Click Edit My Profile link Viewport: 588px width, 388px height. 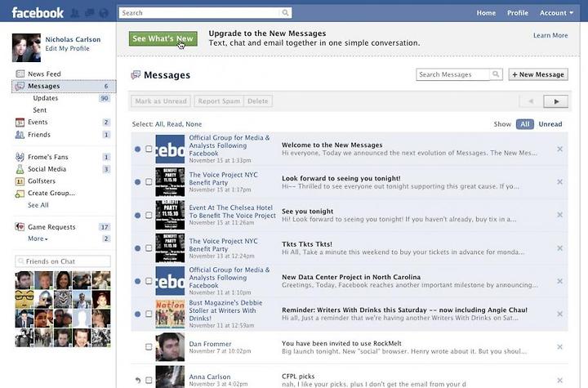coord(68,48)
